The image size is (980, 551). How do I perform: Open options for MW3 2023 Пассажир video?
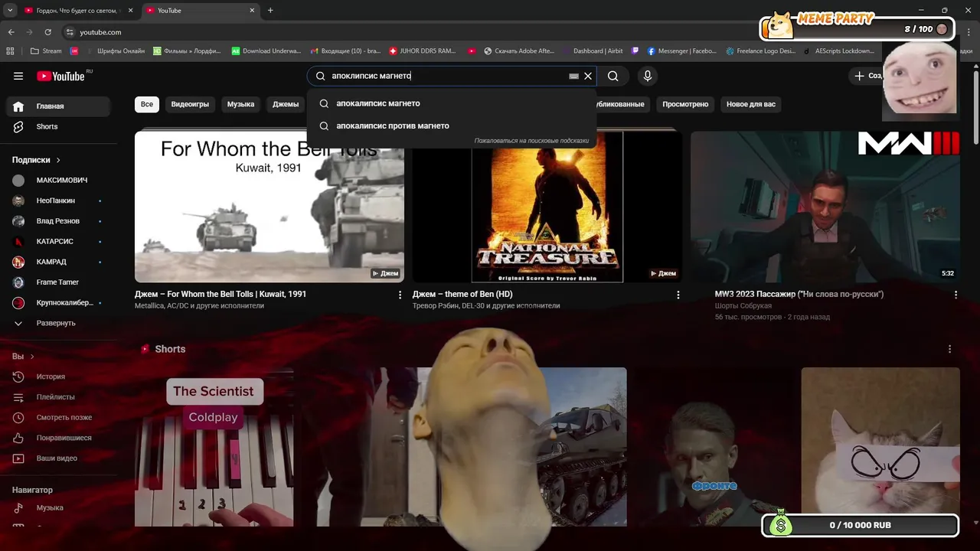[x=955, y=295]
